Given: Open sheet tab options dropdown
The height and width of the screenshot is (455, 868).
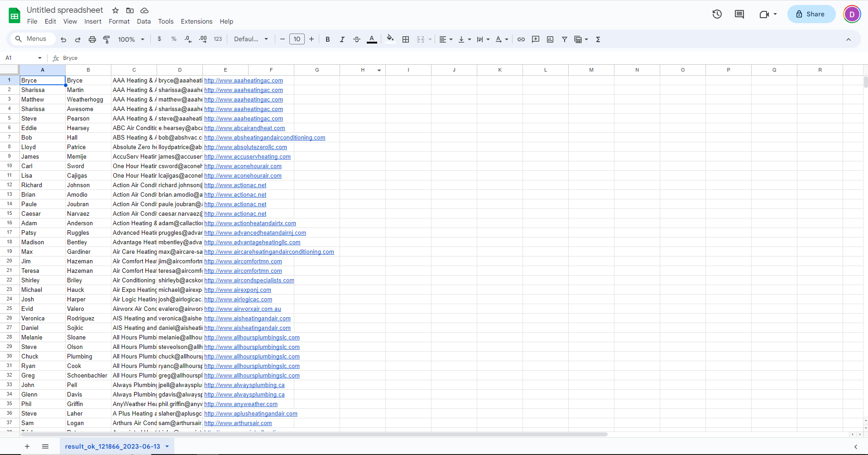Looking at the screenshot, I should pyautogui.click(x=167, y=446).
